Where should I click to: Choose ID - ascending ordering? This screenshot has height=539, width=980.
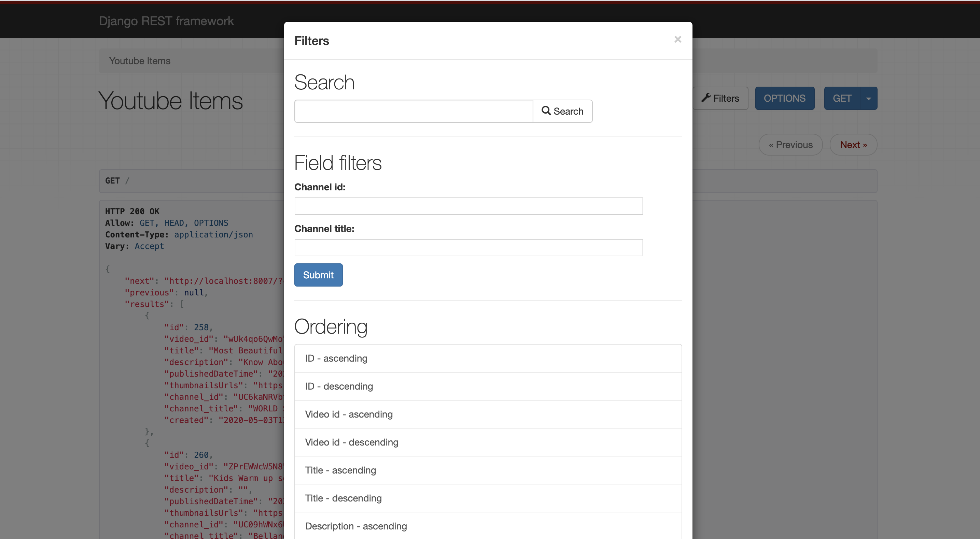click(488, 358)
